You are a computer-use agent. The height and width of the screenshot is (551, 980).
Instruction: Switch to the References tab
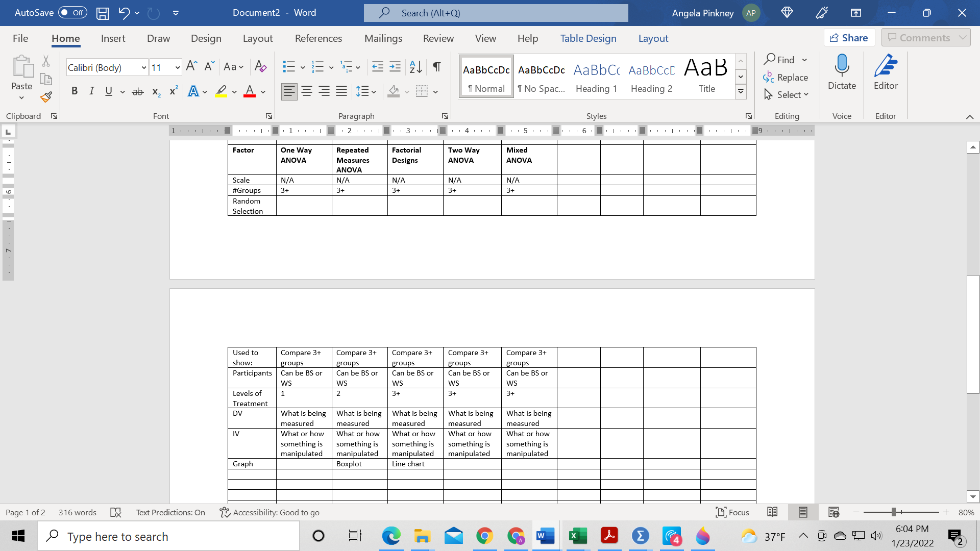pos(318,38)
